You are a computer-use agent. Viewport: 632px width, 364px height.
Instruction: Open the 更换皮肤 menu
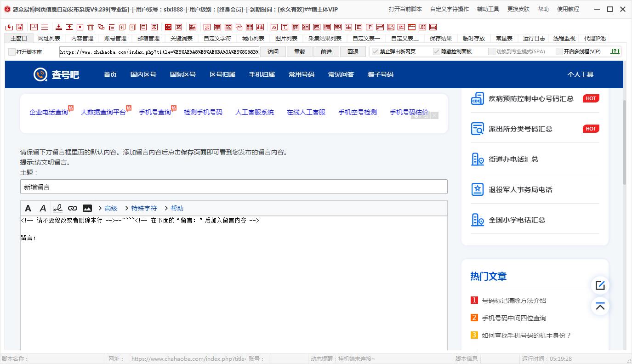click(x=518, y=9)
